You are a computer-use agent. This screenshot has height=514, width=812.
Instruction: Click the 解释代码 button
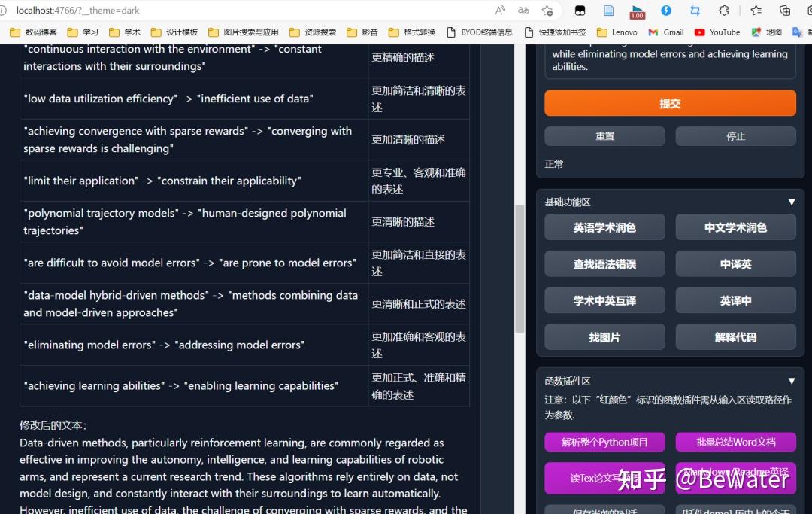click(736, 337)
